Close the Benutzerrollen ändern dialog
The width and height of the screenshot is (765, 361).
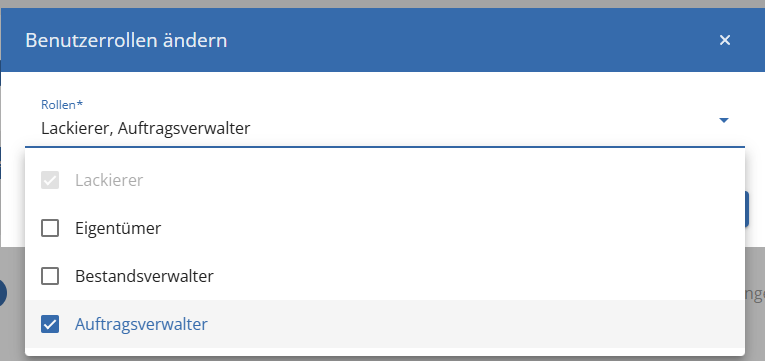725,40
